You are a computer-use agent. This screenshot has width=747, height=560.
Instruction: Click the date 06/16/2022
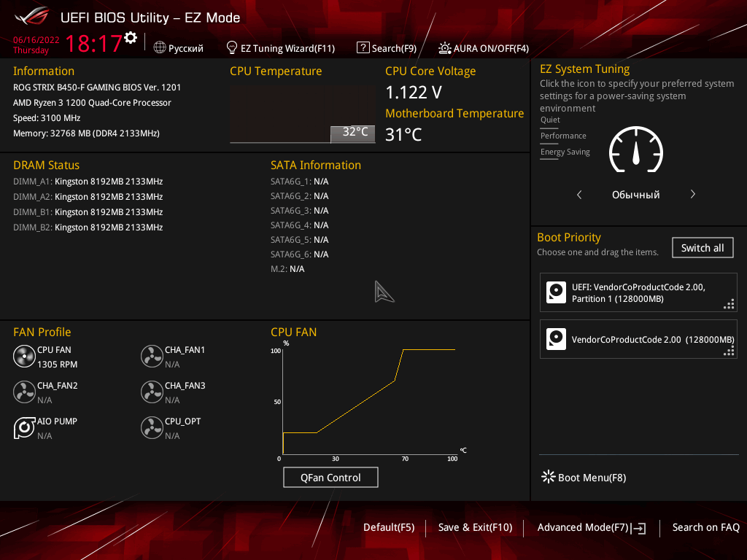coord(36,40)
